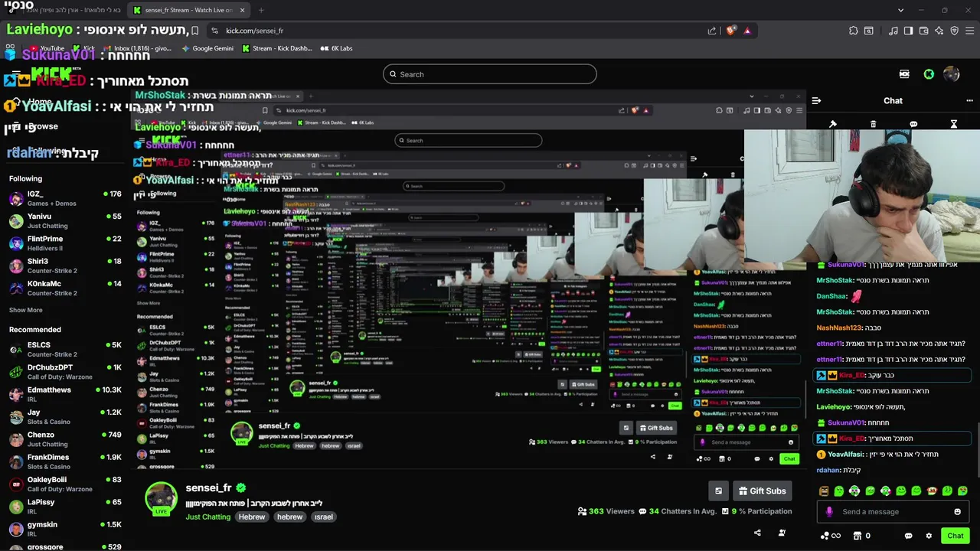
Task: Open the chat mode speech bubble icon
Action: [913, 124]
